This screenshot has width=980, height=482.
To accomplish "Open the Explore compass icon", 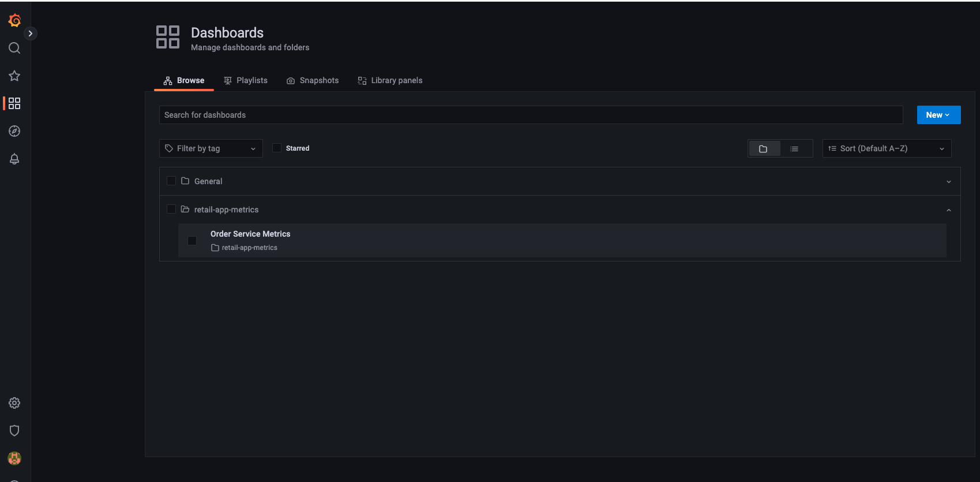I will [x=14, y=131].
